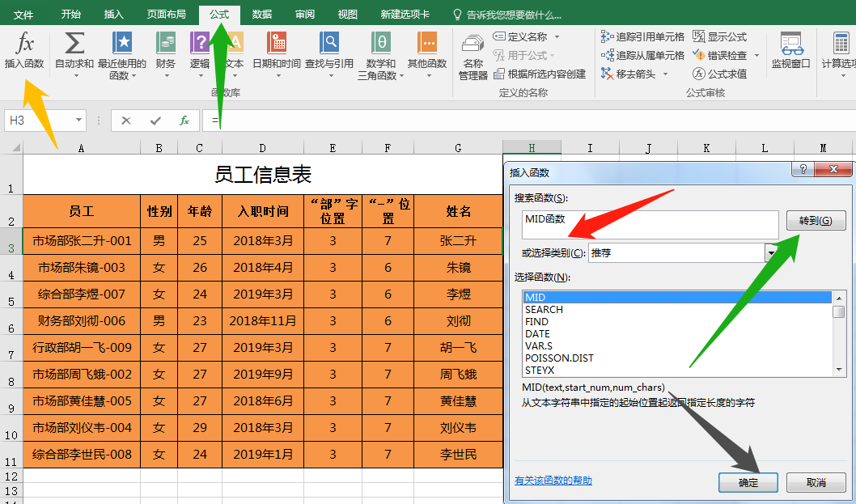Open the category (或选择类别) combo box
856x504 pixels.
pos(682,253)
